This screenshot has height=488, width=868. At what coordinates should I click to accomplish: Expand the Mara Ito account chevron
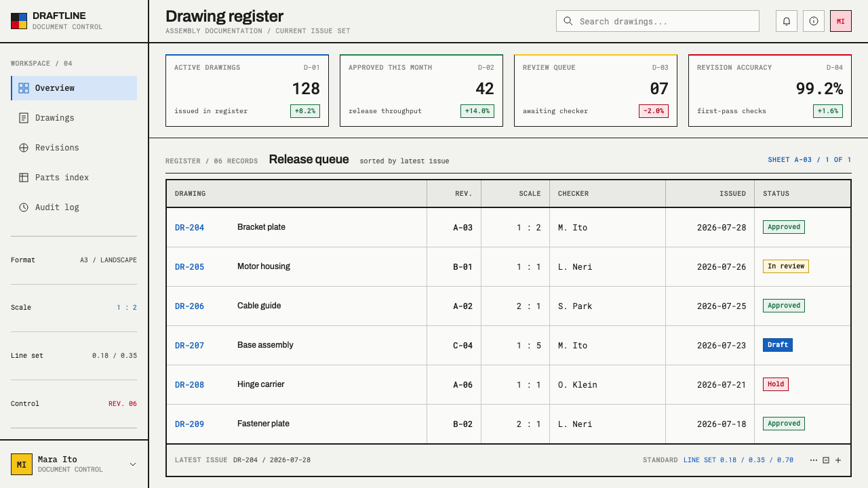coord(133,464)
